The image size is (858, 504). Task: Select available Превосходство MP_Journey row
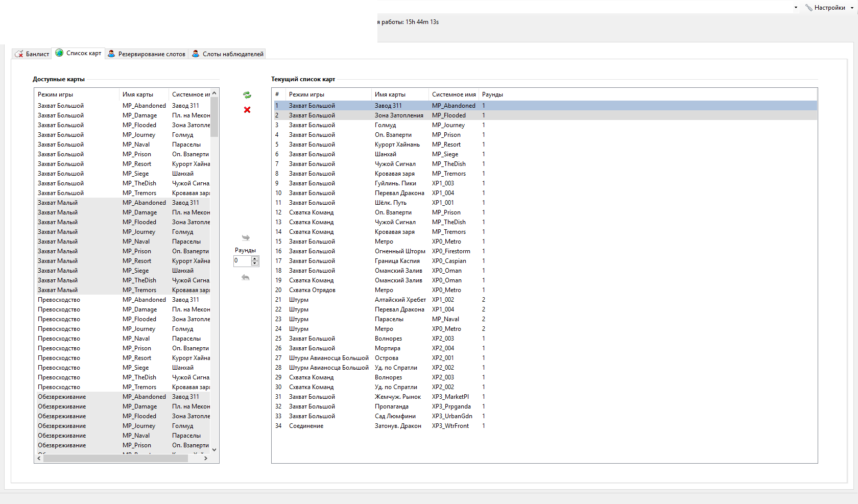pyautogui.click(x=123, y=329)
